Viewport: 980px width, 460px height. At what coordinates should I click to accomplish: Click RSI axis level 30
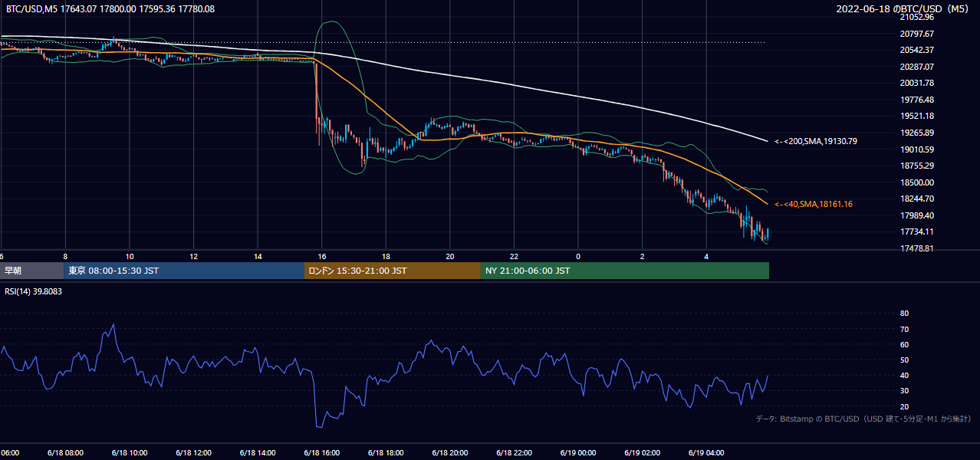[x=904, y=391]
